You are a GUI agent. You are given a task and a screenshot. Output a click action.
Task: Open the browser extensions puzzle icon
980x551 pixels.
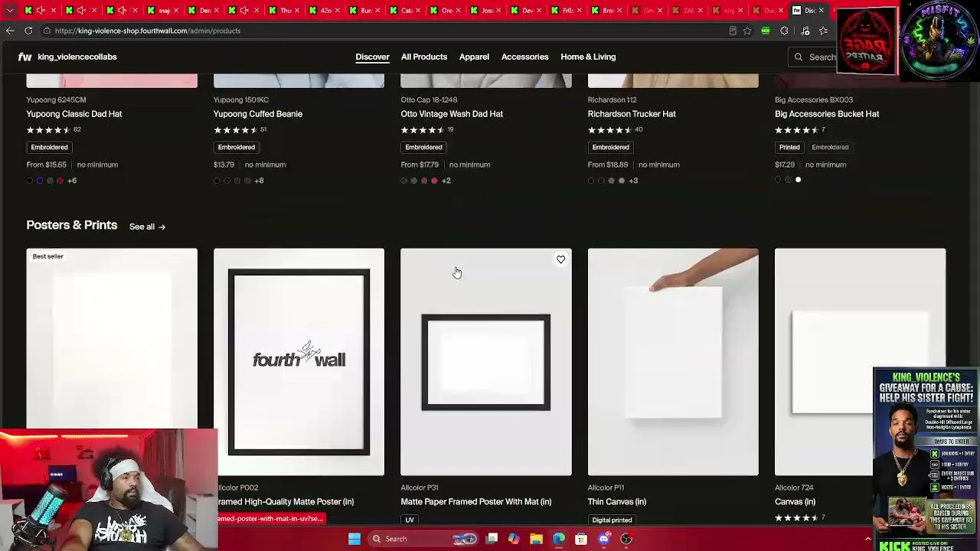[x=784, y=31]
